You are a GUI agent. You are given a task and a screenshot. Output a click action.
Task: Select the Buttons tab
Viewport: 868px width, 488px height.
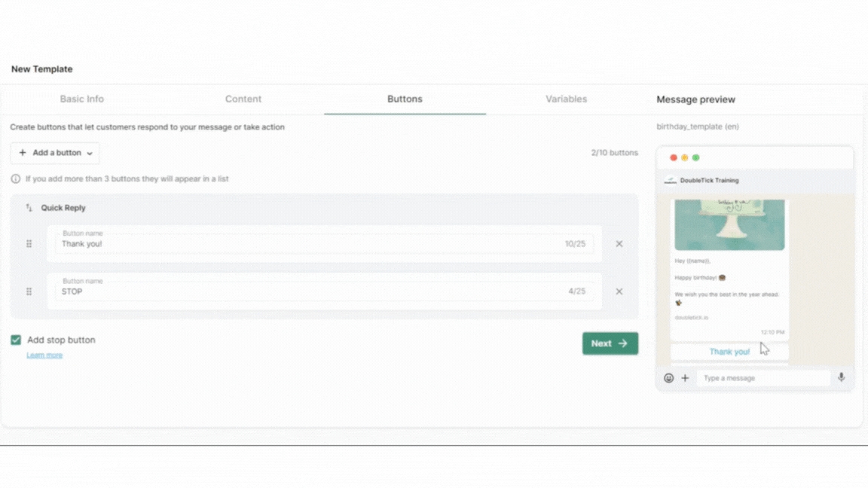coord(405,99)
